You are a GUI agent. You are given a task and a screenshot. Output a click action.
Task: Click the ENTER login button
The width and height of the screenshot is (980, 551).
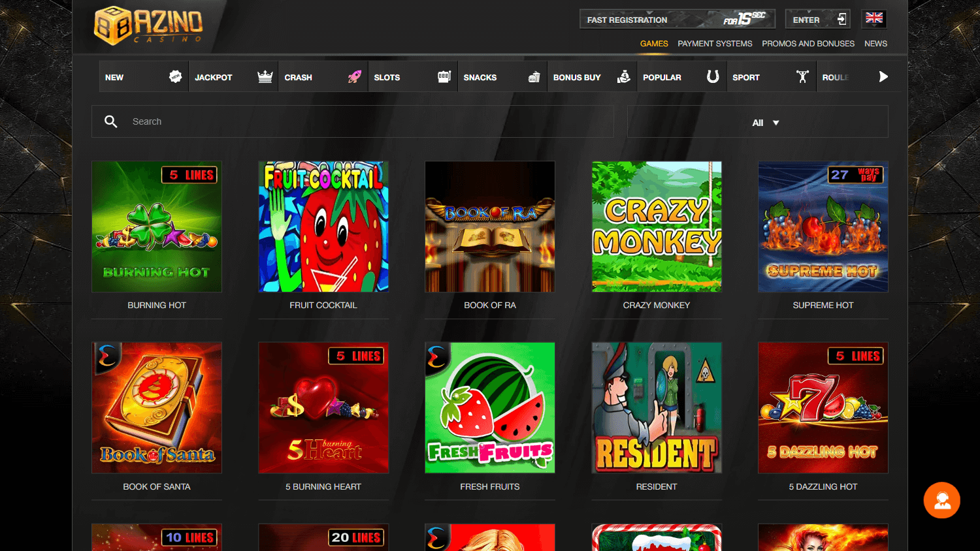click(x=818, y=19)
